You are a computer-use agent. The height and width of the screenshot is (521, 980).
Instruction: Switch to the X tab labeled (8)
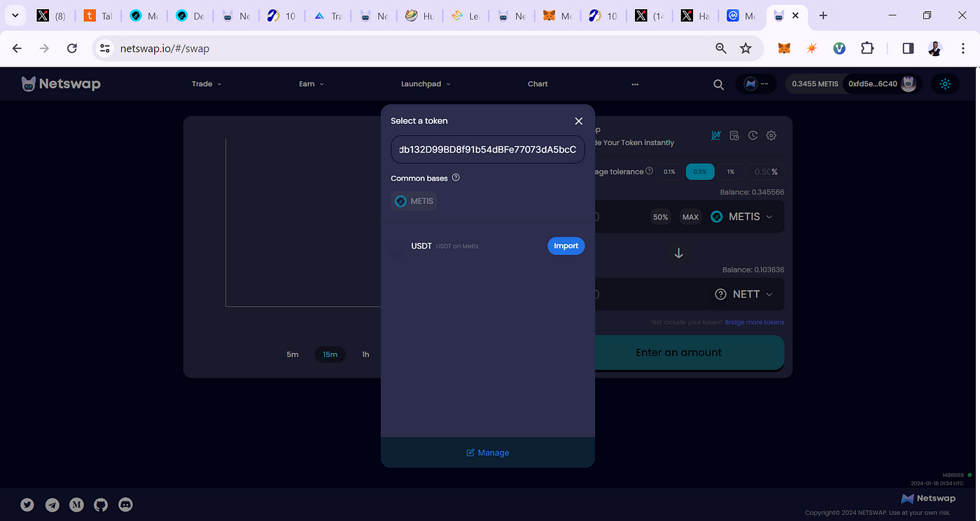(x=52, y=15)
